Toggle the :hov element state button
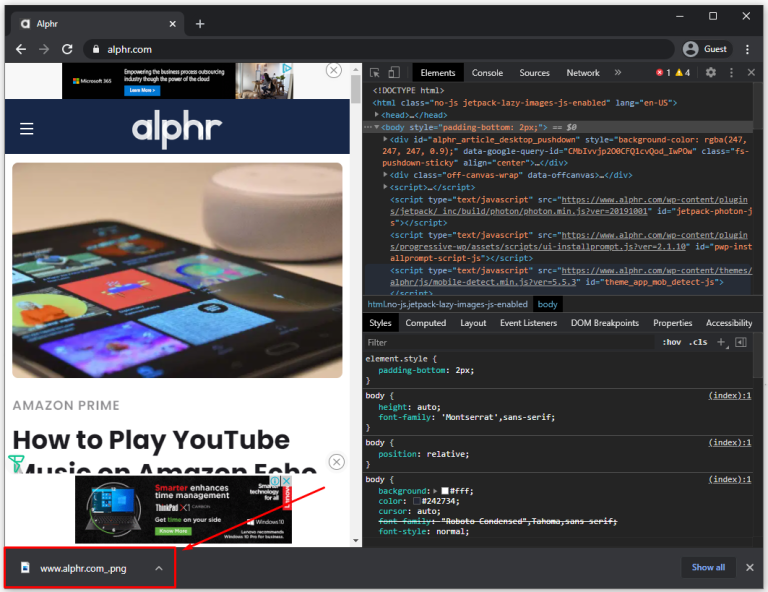This screenshot has width=768, height=592. point(672,342)
